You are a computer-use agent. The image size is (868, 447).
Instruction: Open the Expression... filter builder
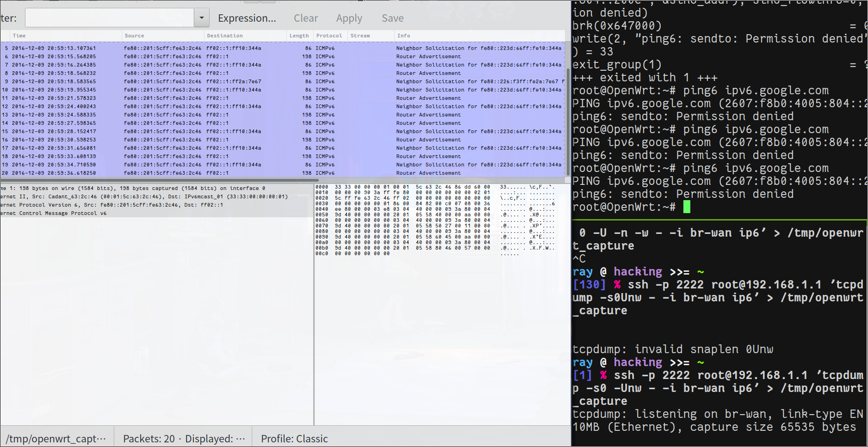[x=247, y=18]
